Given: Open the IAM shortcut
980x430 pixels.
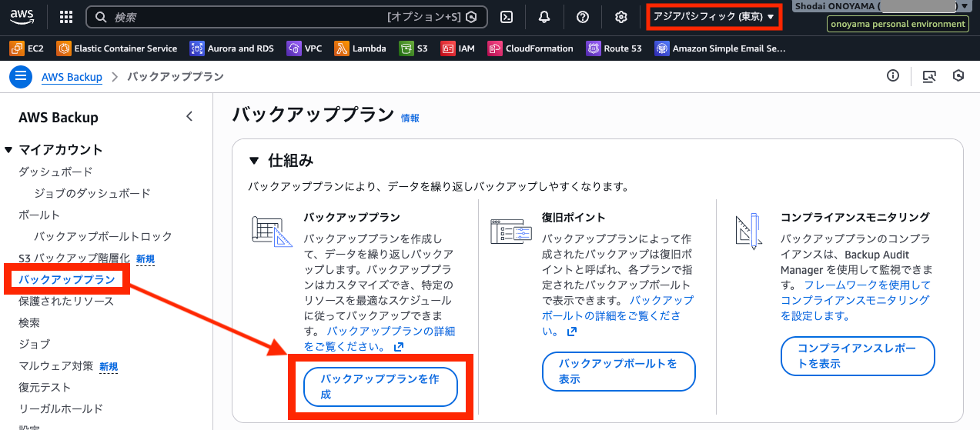Looking at the screenshot, I should [457, 48].
